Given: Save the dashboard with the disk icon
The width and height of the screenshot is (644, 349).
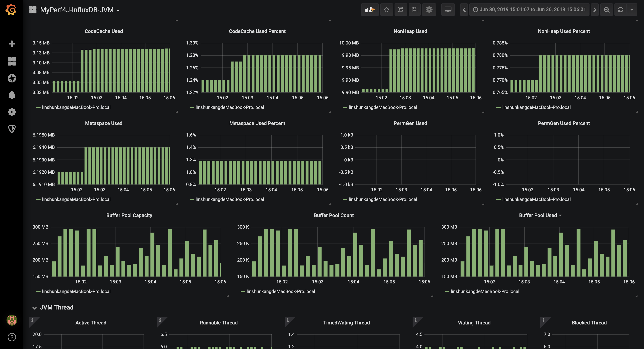Looking at the screenshot, I should [x=414, y=10].
